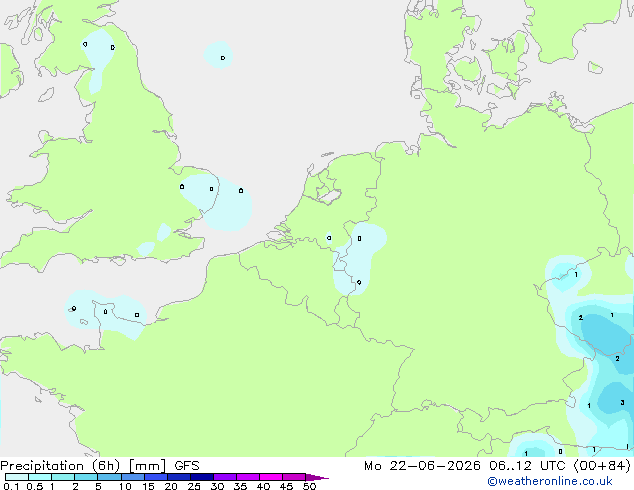Click the "Precipitation (6h)" title text
This screenshot has width=634, height=490.
click(x=60, y=466)
